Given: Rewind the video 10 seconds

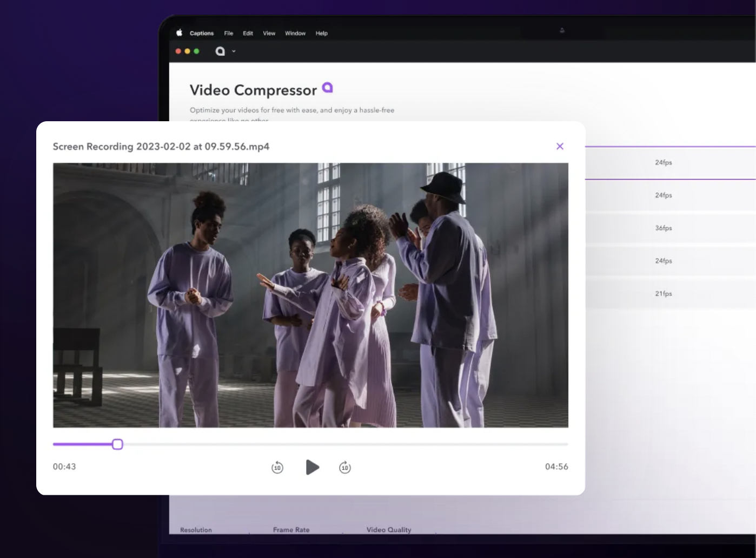Looking at the screenshot, I should point(277,467).
